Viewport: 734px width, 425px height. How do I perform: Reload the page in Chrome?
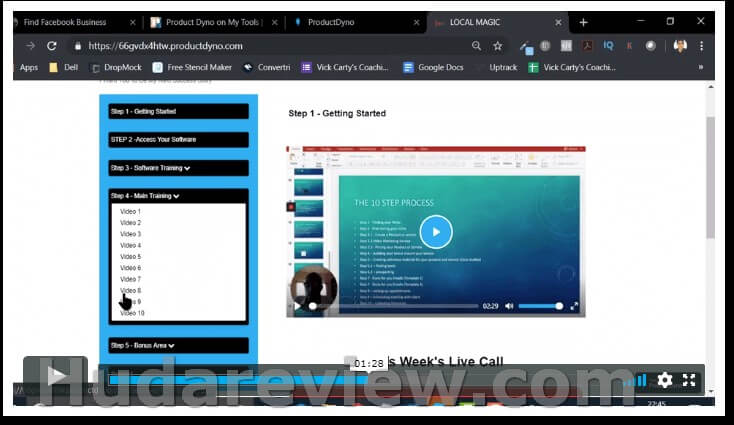pos(51,46)
